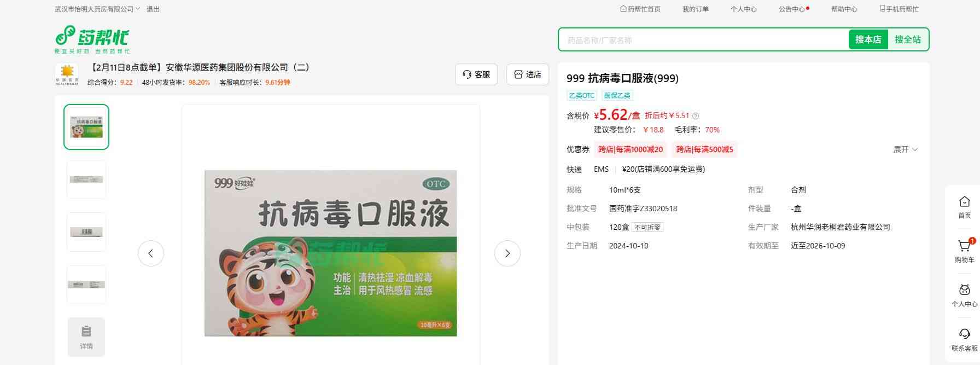The height and width of the screenshot is (365, 980).
Task: Expand the coupon list with 展开
Action: [905, 149]
